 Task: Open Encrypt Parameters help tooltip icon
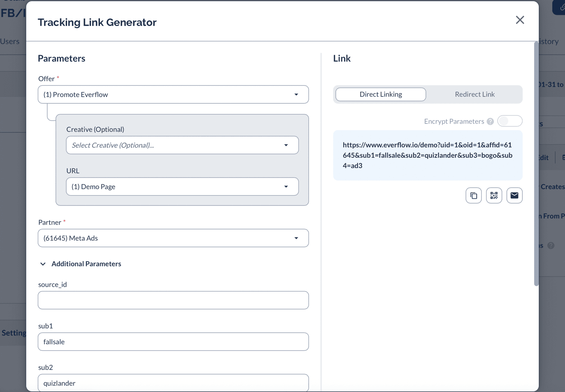tap(490, 121)
